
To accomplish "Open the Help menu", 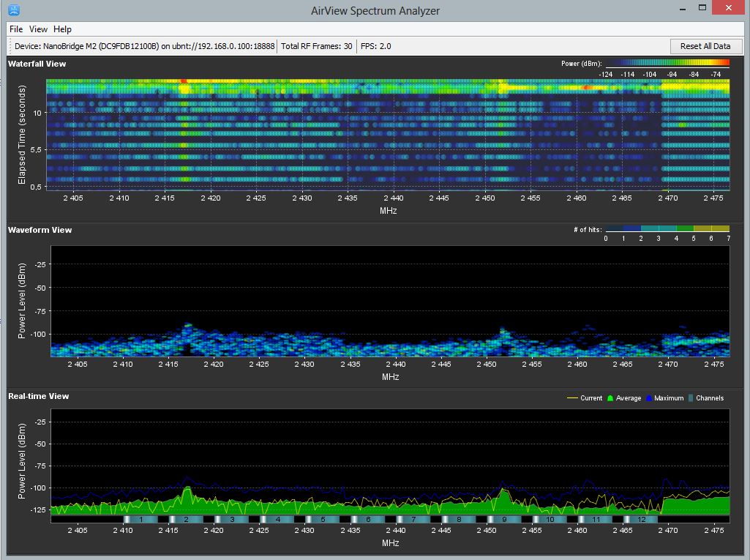I will click(62, 29).
